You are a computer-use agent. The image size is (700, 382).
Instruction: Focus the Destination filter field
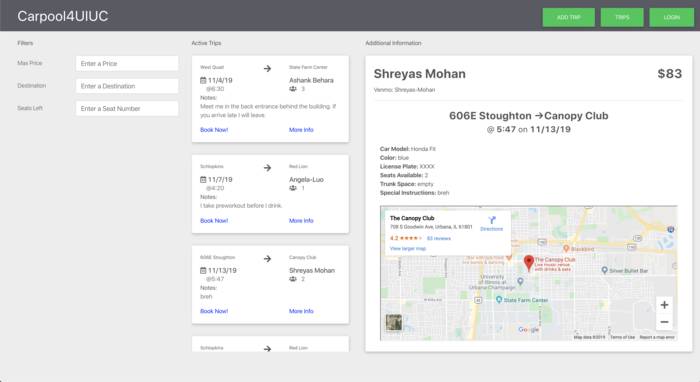[127, 86]
